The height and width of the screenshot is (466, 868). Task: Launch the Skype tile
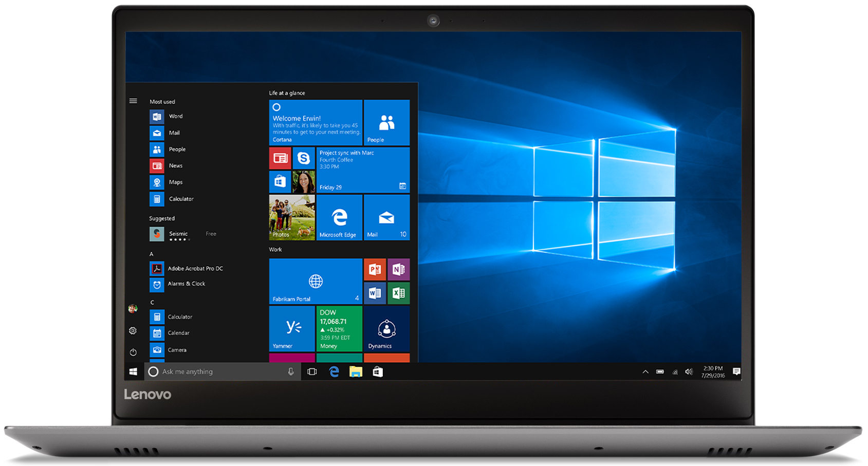click(304, 158)
